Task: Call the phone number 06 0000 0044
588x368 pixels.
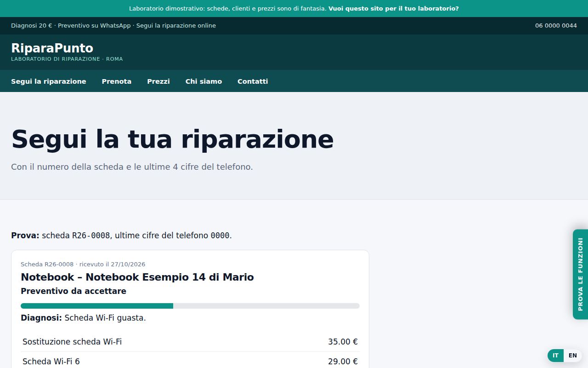Action: [556, 26]
